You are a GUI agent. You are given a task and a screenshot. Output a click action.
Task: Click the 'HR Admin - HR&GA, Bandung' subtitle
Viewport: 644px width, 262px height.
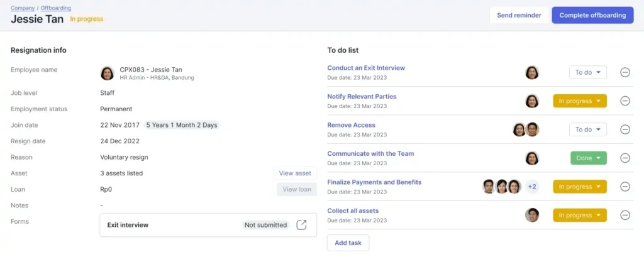(157, 77)
